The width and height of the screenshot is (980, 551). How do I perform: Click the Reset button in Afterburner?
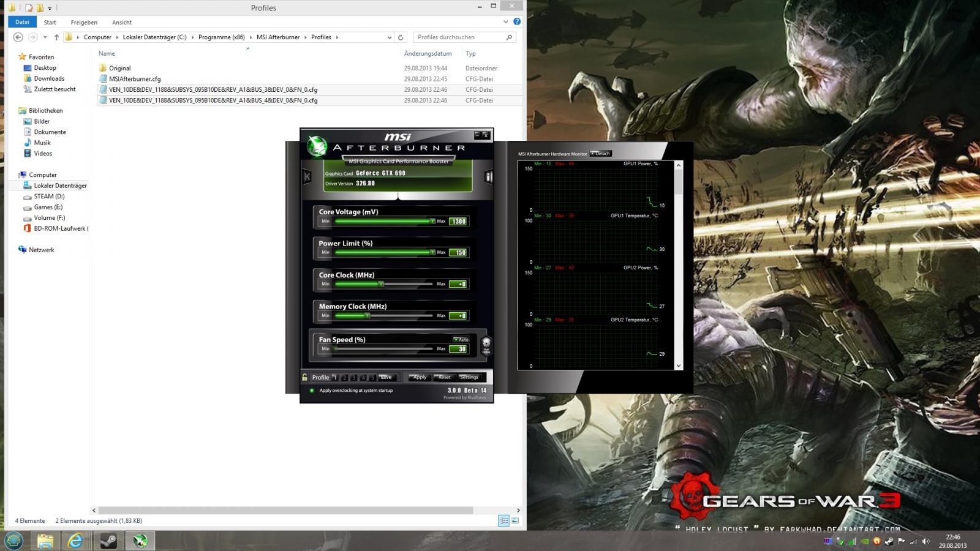click(444, 377)
